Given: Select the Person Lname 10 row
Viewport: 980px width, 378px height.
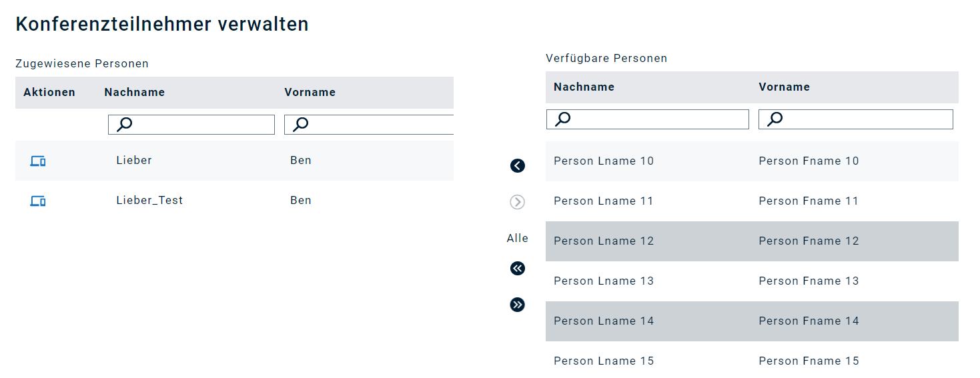Looking at the screenshot, I should [x=752, y=161].
